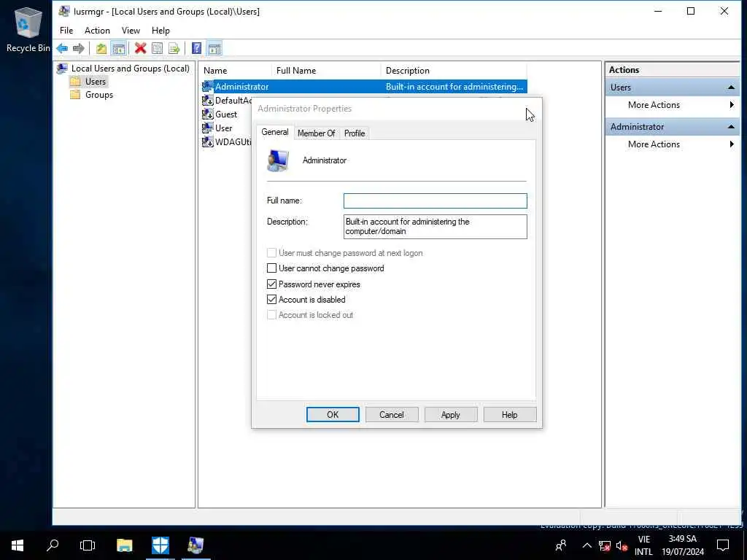The height and width of the screenshot is (560, 747).
Task: Open the File menu
Action: (66, 31)
